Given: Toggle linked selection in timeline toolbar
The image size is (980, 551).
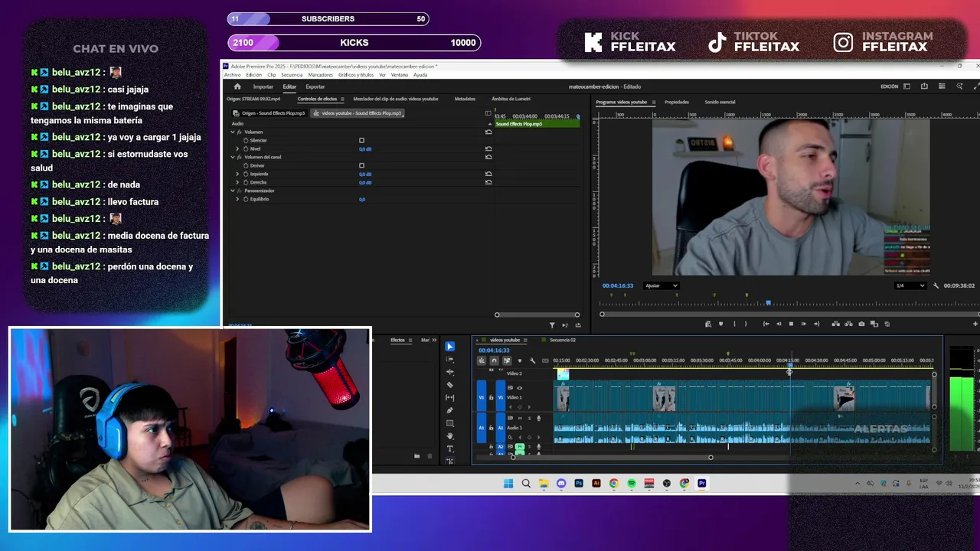Looking at the screenshot, I should [507, 360].
